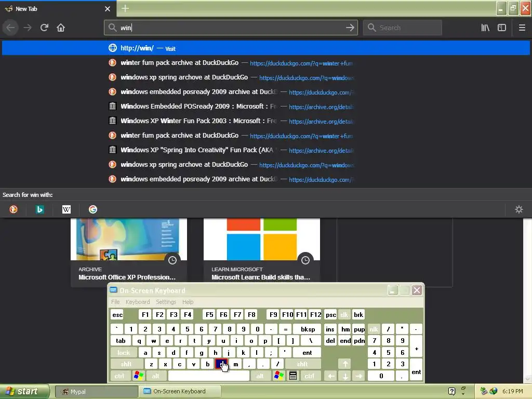The image size is (532, 399).
Task: Click the del key on the keyboard
Action: 330,341
